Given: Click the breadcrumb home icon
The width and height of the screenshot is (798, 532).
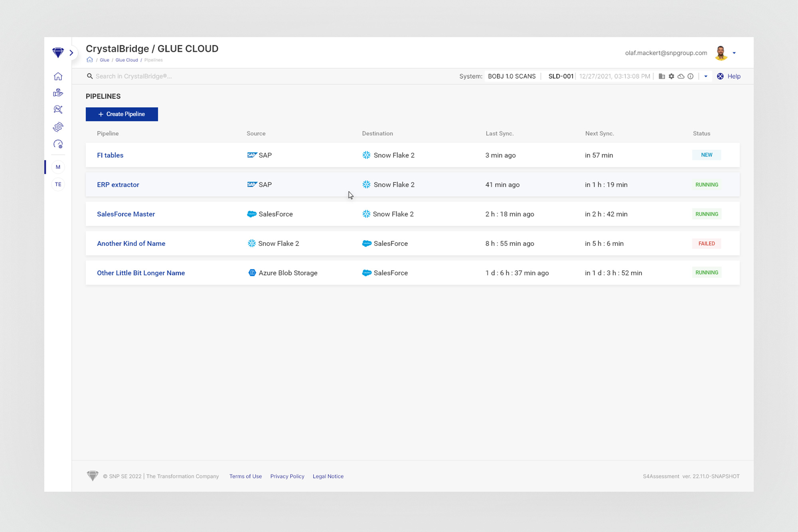Looking at the screenshot, I should pyautogui.click(x=89, y=60).
